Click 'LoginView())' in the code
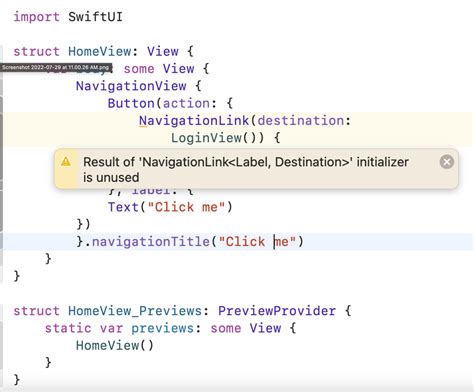This screenshot has height=392, width=474. click(218, 138)
